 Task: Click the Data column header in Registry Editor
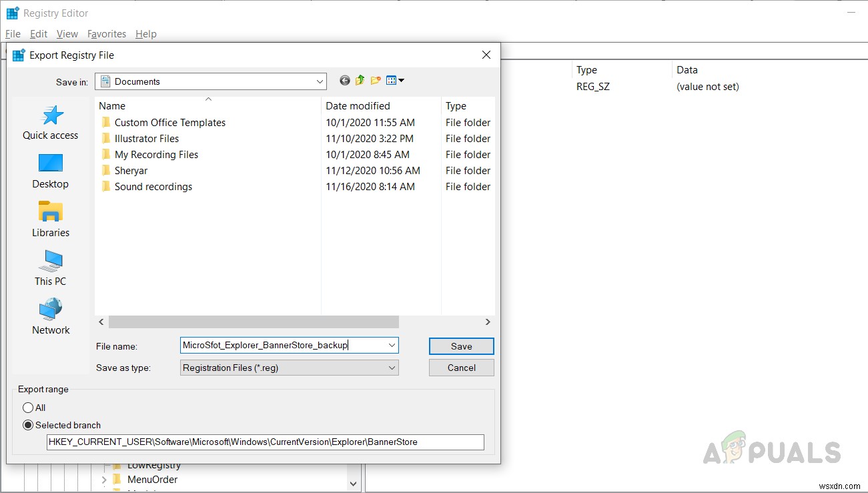point(687,70)
